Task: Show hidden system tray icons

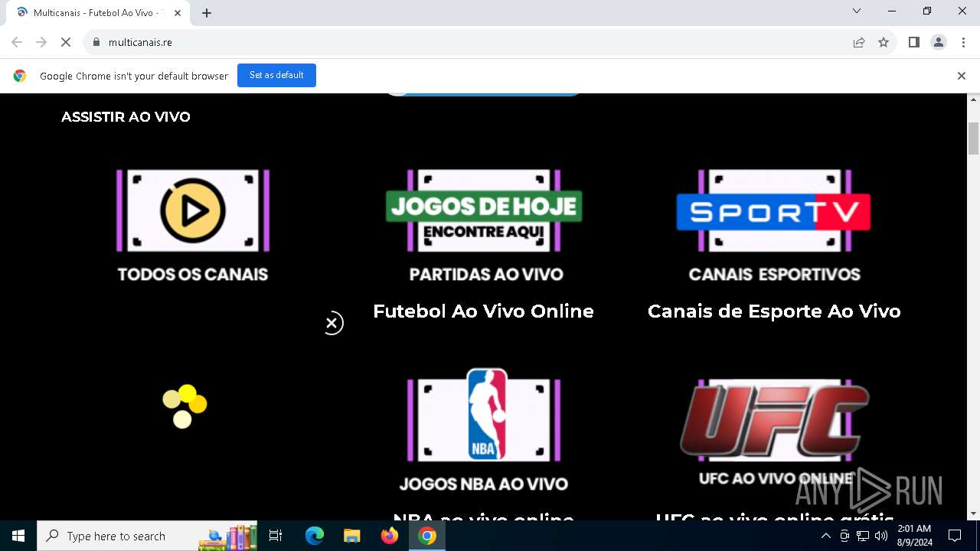Action: click(x=825, y=536)
